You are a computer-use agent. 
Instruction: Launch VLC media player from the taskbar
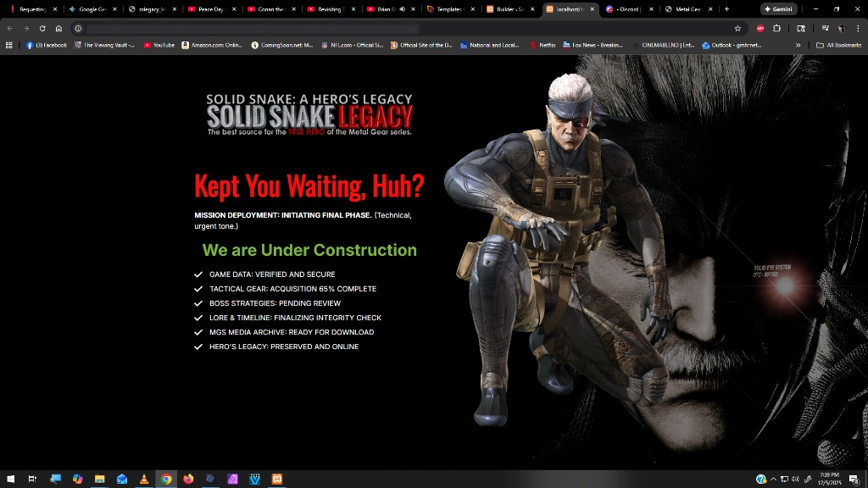click(144, 479)
